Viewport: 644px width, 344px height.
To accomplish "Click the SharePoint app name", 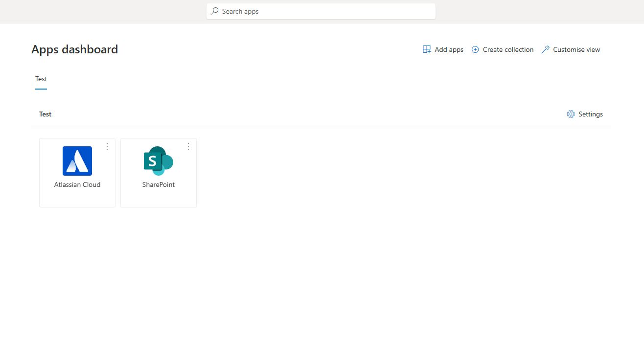I will click(x=159, y=184).
